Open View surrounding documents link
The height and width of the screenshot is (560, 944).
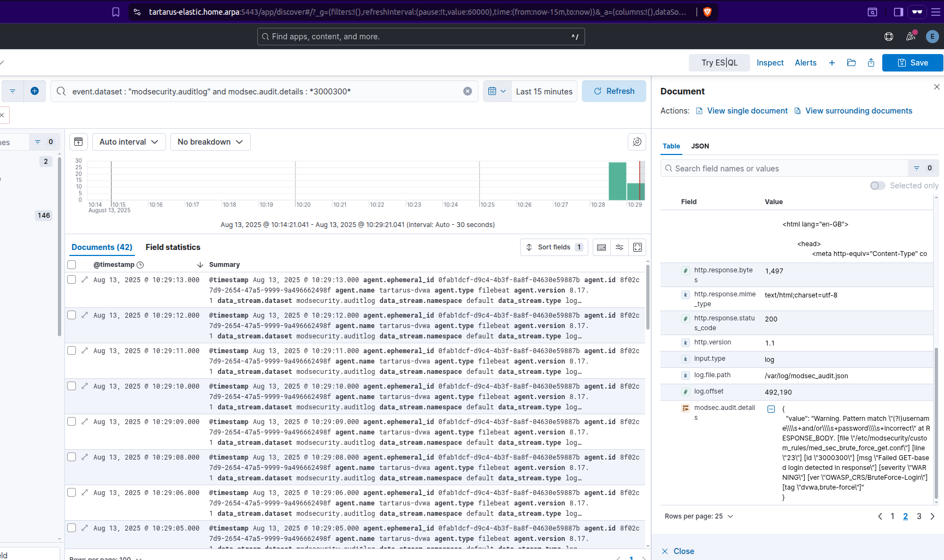(858, 111)
